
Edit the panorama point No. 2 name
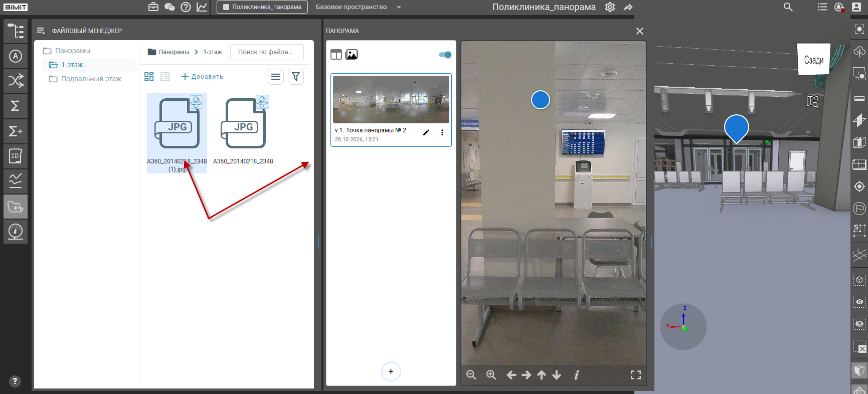point(426,132)
